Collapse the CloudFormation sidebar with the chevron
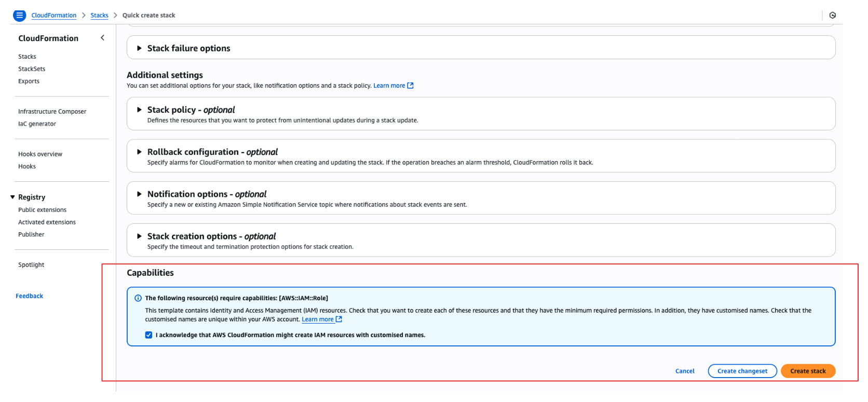 pos(102,38)
